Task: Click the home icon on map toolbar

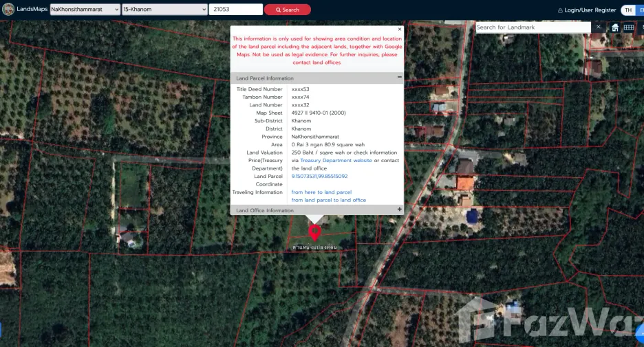Action: tap(615, 27)
